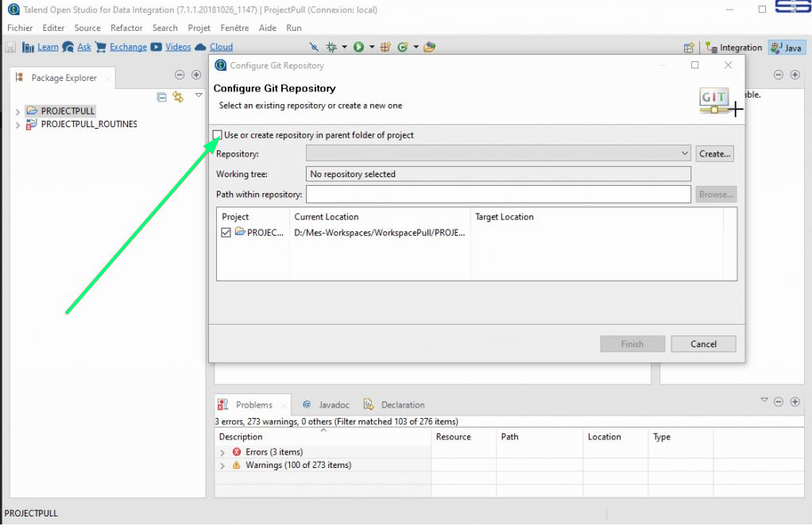
Task: Click the New Java Class icon
Action: click(402, 47)
